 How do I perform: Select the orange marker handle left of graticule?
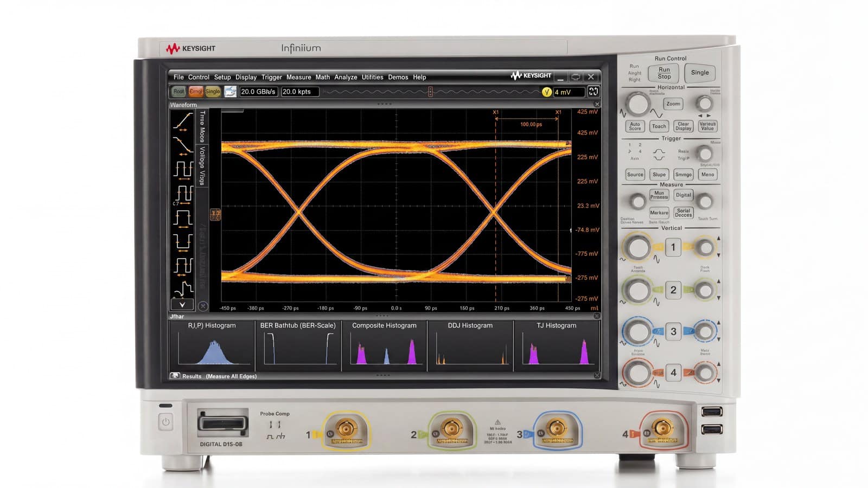click(x=215, y=215)
